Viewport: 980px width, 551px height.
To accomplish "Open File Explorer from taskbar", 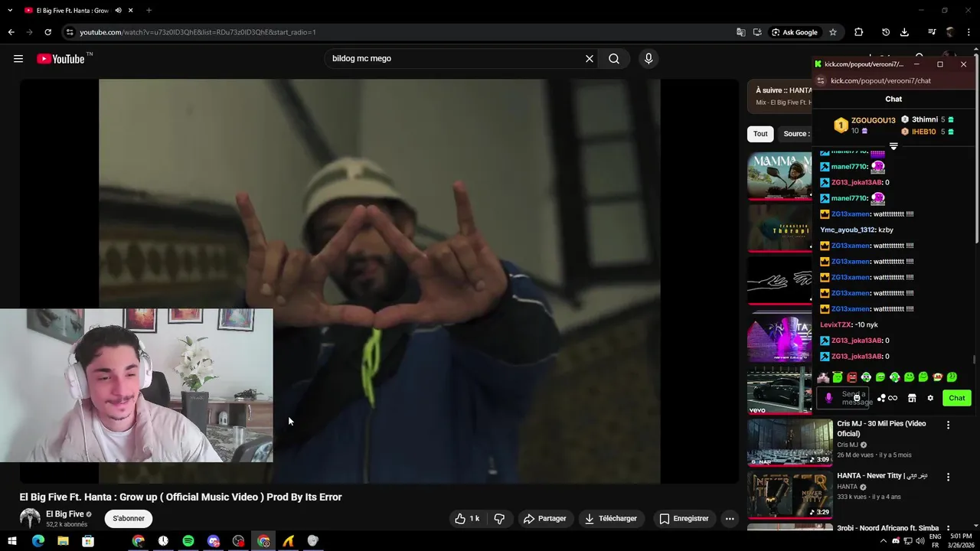I will [63, 541].
